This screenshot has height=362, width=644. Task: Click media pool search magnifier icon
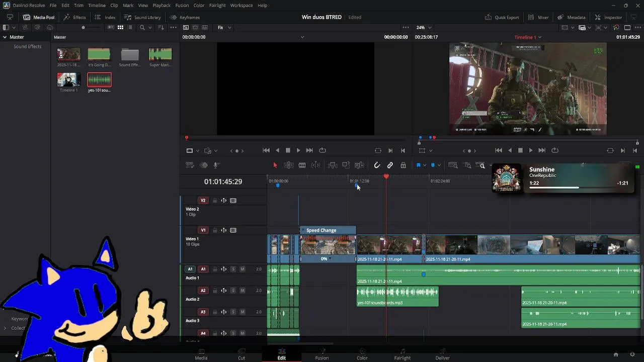point(142,28)
